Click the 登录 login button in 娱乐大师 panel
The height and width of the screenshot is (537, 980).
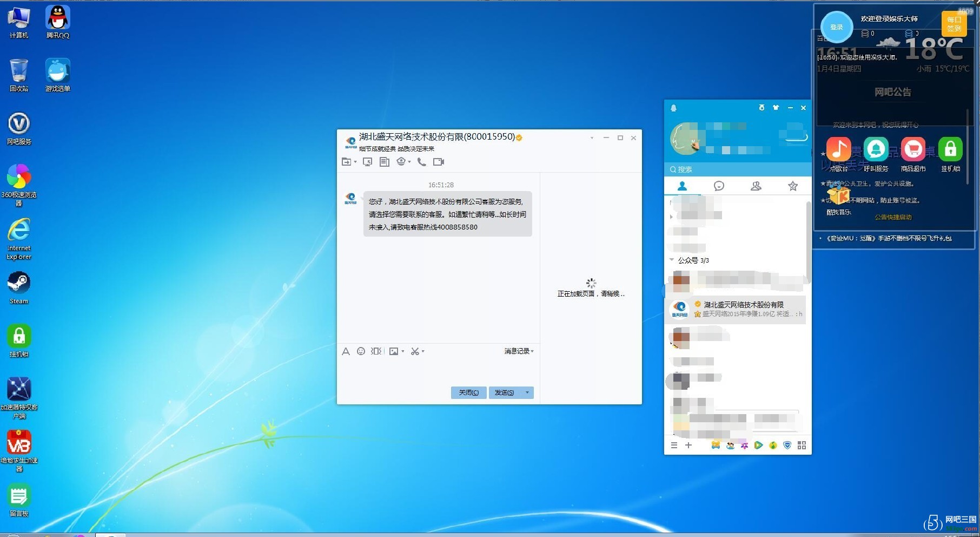[x=837, y=27]
